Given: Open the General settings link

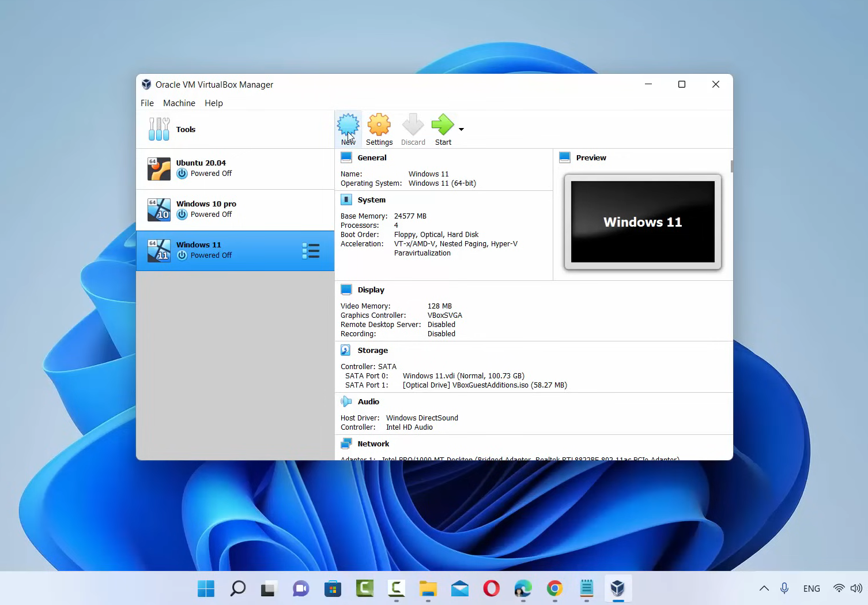Looking at the screenshot, I should (x=372, y=157).
